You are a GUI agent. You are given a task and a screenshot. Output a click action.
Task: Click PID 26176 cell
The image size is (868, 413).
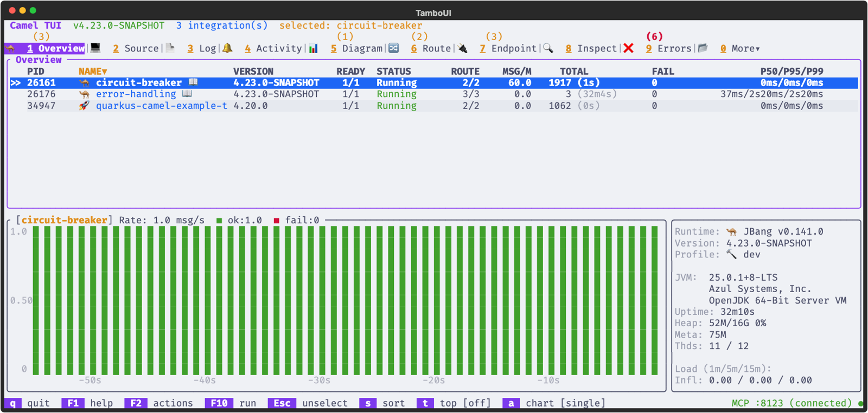pos(42,94)
